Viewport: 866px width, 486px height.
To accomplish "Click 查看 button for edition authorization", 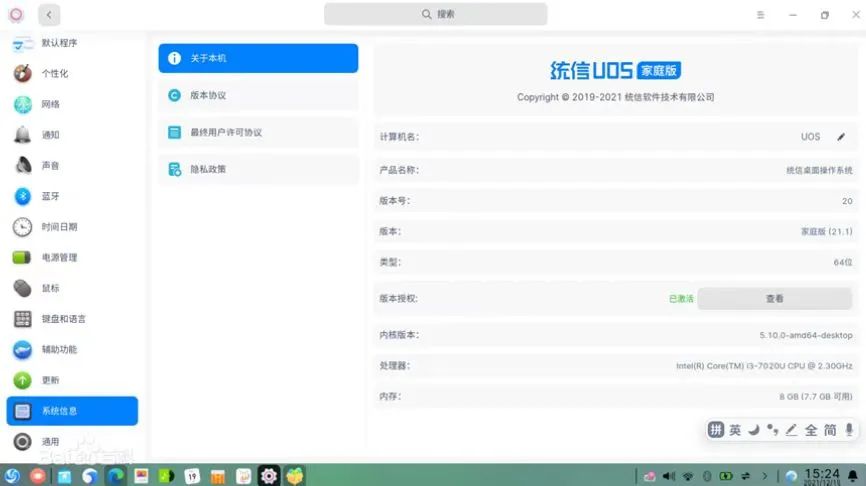I will [774, 299].
